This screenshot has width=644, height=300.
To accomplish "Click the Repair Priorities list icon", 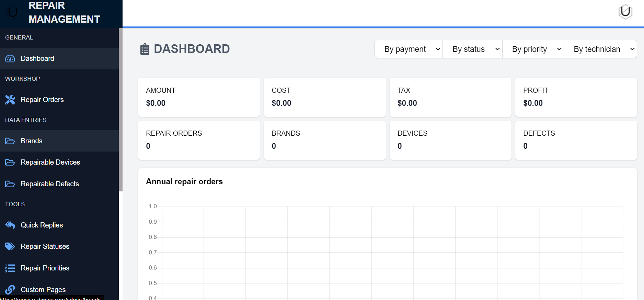I will tap(10, 268).
